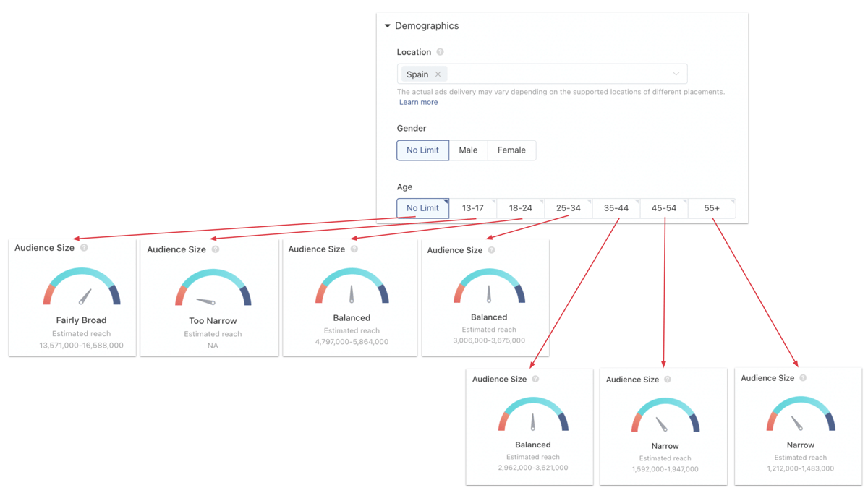Select the 13-17 age range
868x493 pixels.
pos(472,208)
